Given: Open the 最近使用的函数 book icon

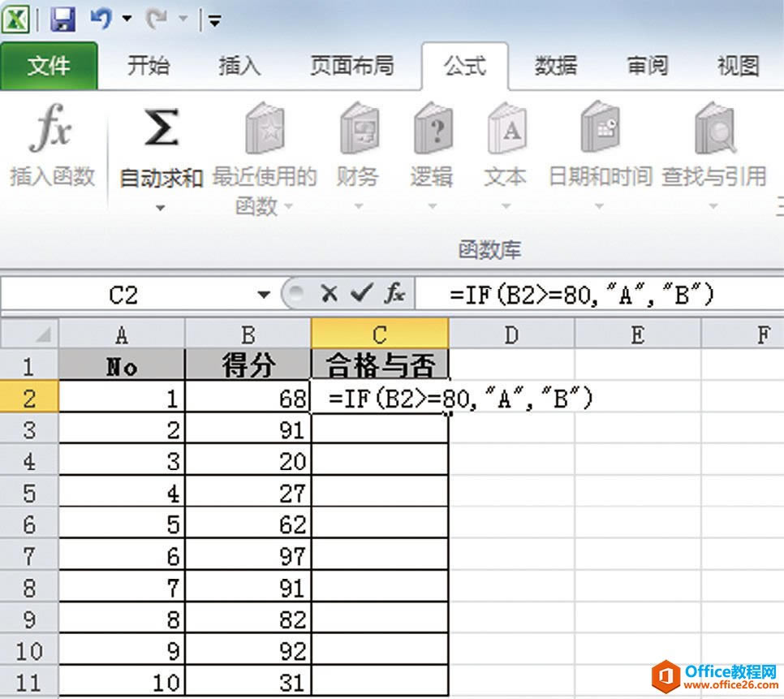Looking at the screenshot, I should tap(265, 128).
